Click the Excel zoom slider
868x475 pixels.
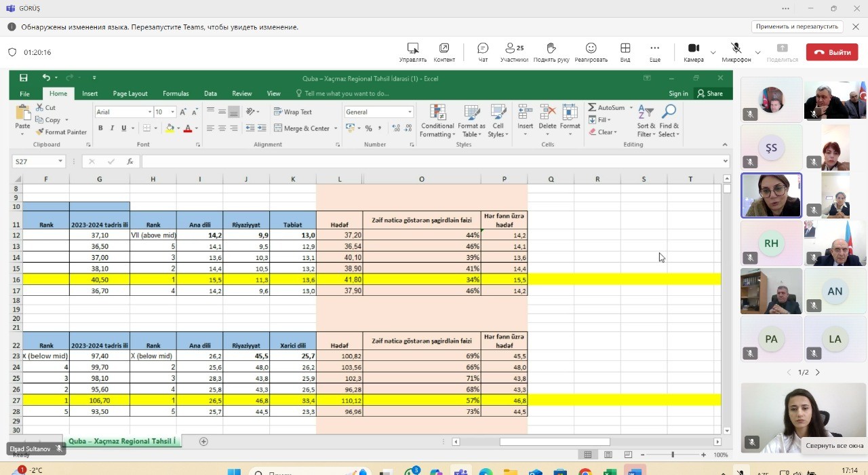click(x=672, y=455)
